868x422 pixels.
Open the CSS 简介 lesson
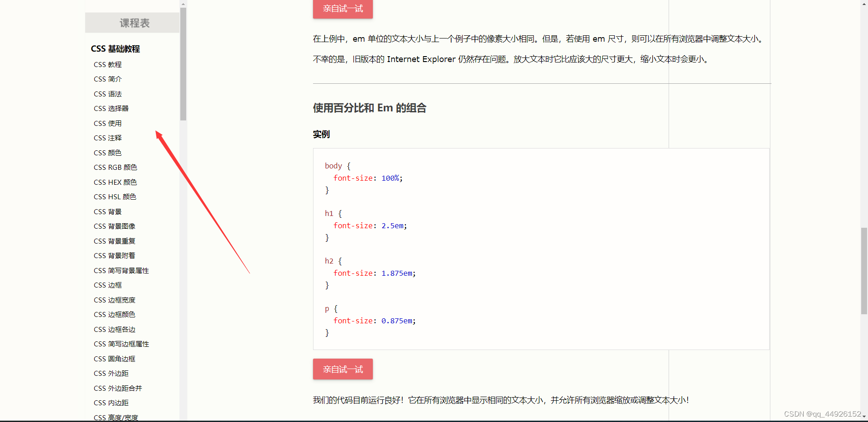(107, 79)
